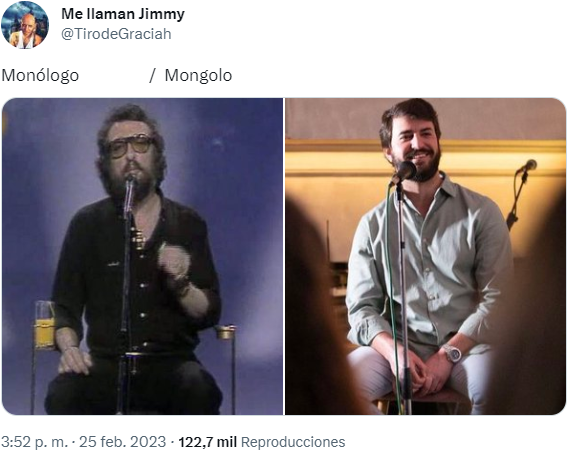This screenshot has height=452, width=569.
Task: Click the tinted glasses in the left photo
Action: pyautogui.click(x=130, y=146)
